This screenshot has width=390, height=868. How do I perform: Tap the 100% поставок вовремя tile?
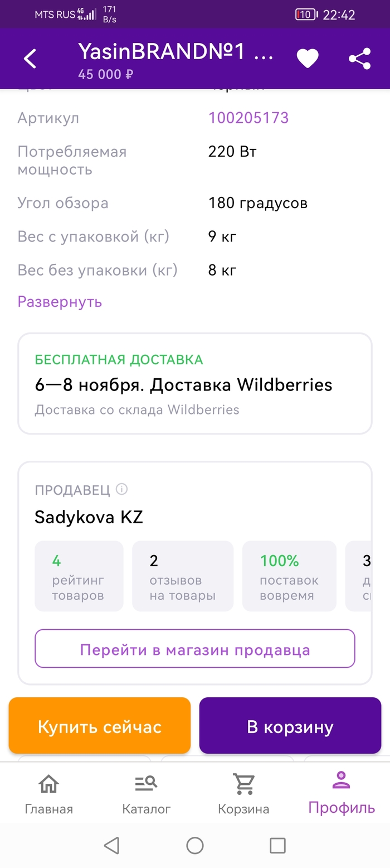click(x=289, y=576)
